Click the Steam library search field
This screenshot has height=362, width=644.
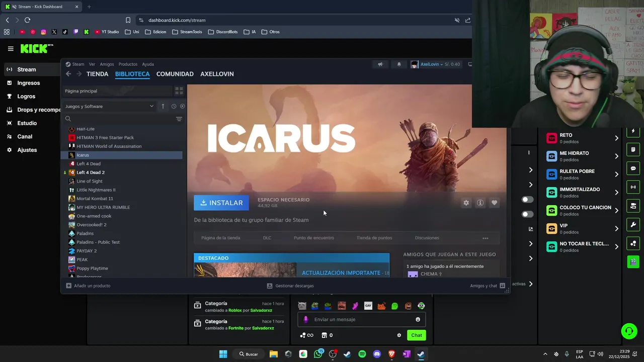(118, 119)
